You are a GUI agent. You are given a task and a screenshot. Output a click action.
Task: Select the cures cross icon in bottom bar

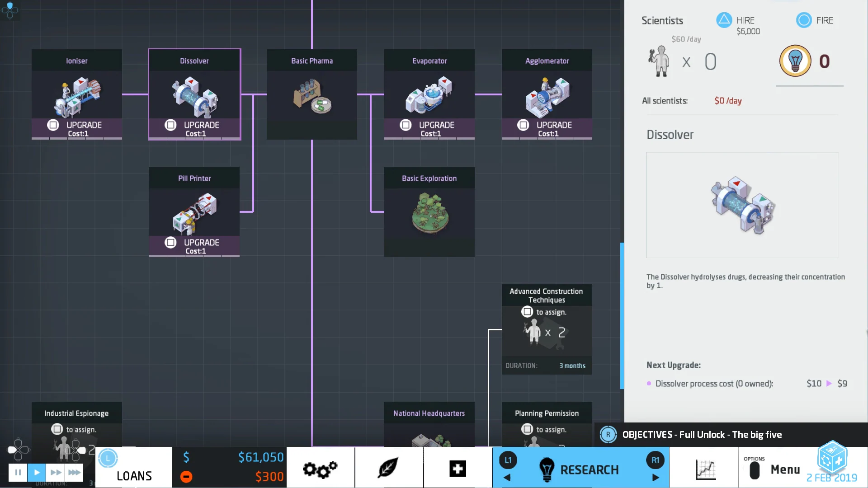tap(458, 469)
